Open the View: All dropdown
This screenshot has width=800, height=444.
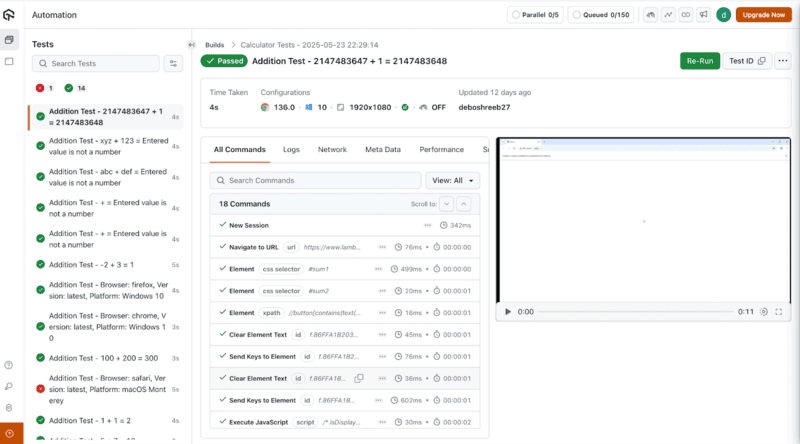coord(453,181)
